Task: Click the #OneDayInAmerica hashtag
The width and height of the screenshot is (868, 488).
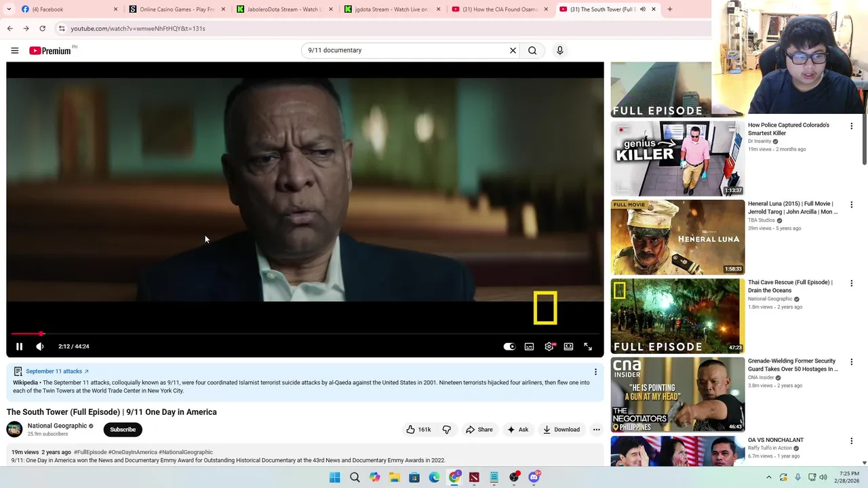Action: click(133, 452)
